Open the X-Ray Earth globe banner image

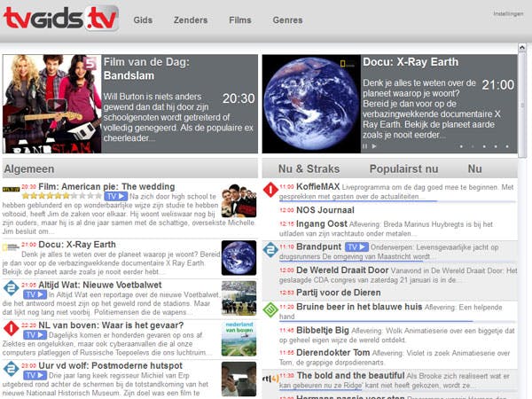coord(311,104)
